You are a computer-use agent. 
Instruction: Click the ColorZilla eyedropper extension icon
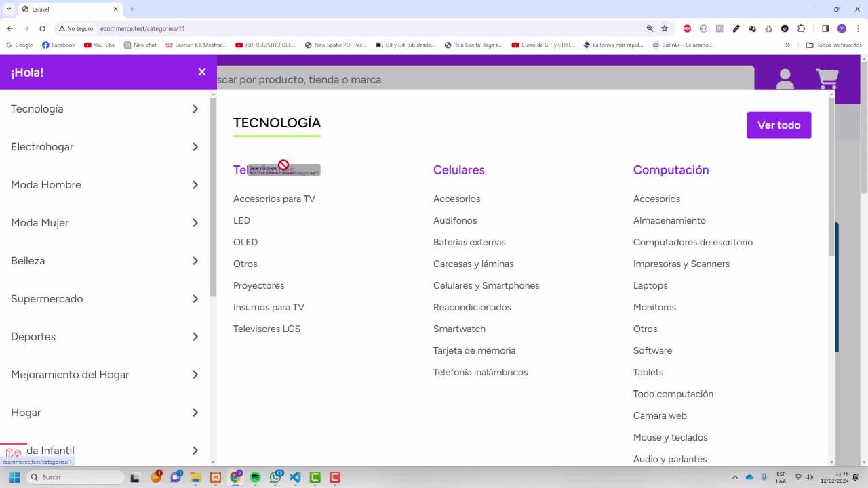736,28
